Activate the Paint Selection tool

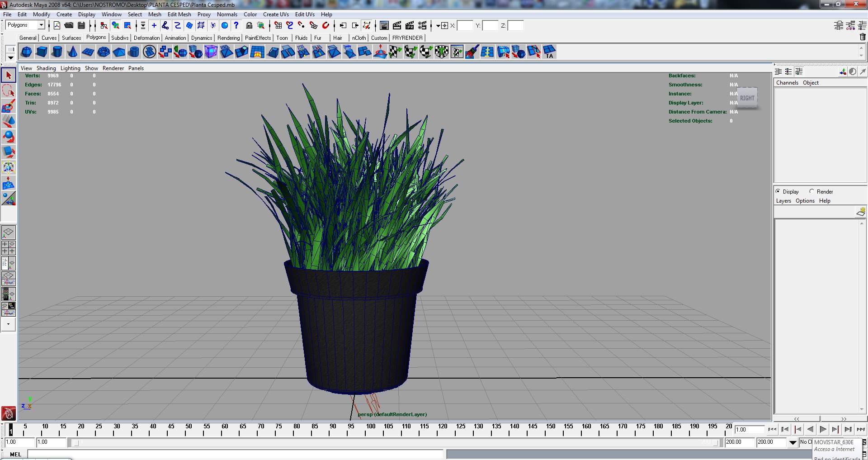pyautogui.click(x=9, y=106)
